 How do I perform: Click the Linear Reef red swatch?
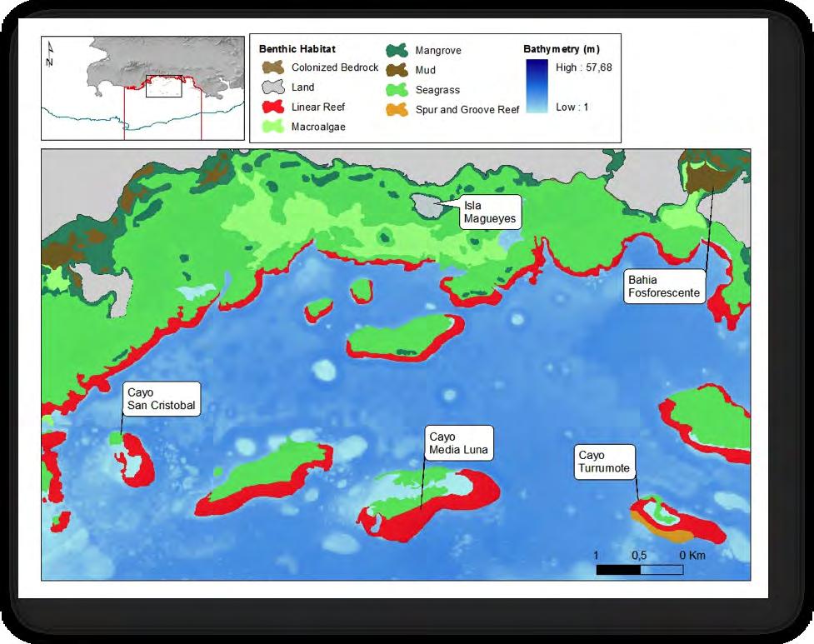pyautogui.click(x=273, y=107)
